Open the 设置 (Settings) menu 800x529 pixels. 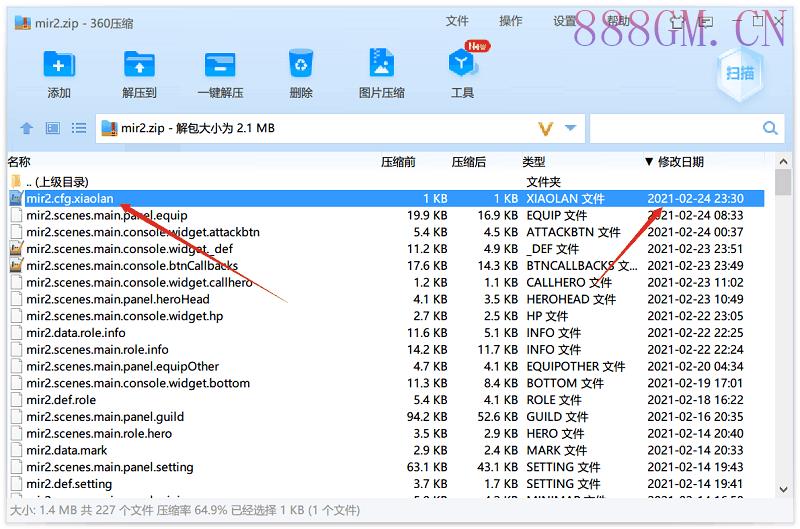pos(564,21)
